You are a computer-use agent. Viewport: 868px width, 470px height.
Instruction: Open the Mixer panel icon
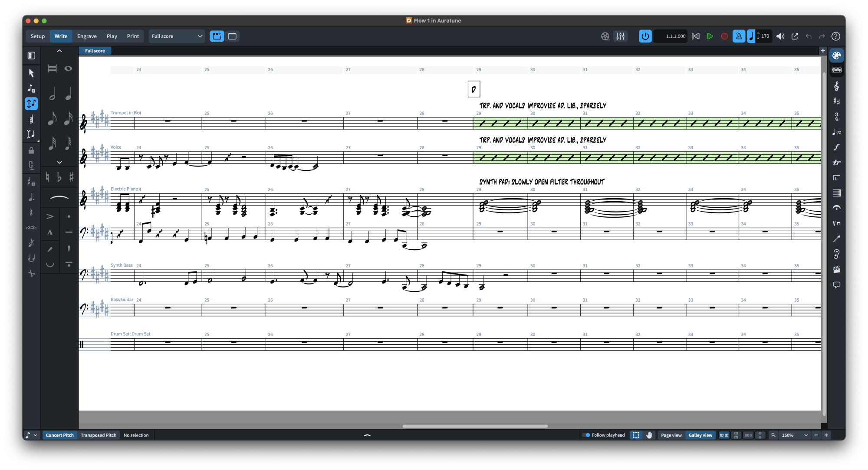point(621,36)
